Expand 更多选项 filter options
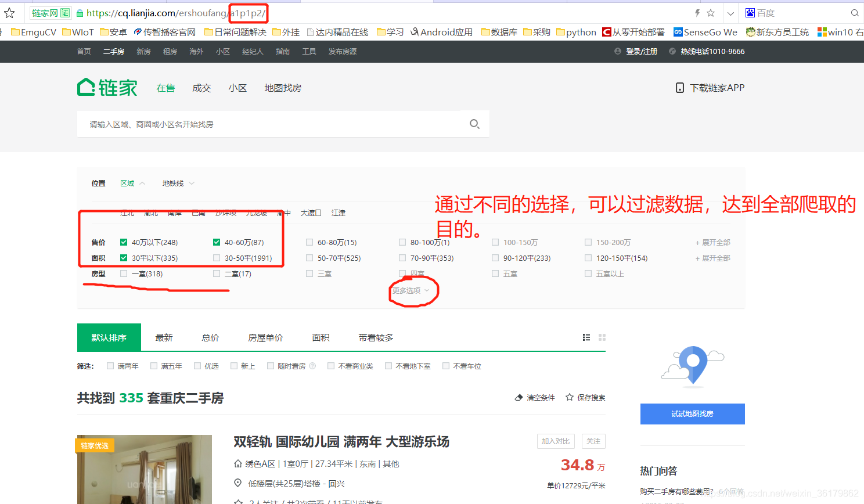Image resolution: width=864 pixels, height=504 pixels. point(411,290)
